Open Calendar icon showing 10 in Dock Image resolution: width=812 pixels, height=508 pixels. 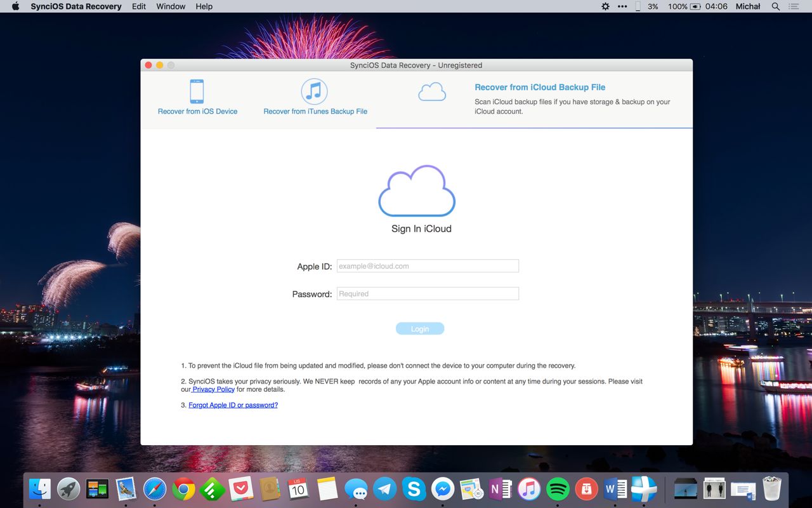(x=299, y=489)
